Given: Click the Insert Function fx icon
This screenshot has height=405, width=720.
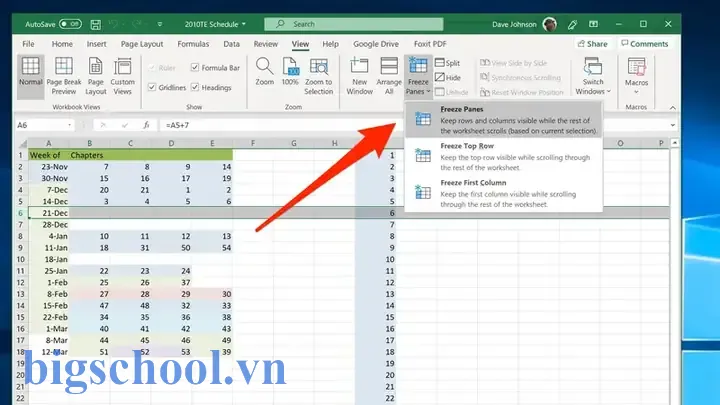Looking at the screenshot, I should point(146,125).
